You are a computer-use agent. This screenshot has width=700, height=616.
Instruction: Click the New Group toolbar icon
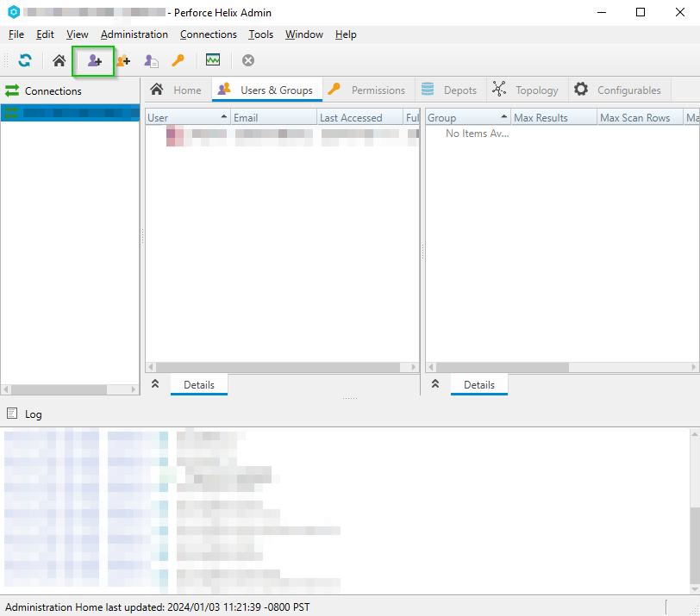[x=123, y=60]
